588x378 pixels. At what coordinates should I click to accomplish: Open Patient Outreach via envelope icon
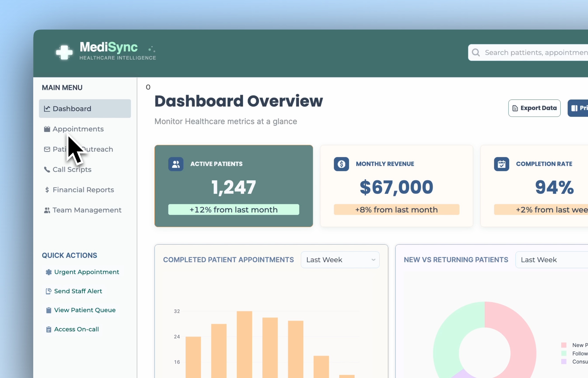[x=47, y=149]
